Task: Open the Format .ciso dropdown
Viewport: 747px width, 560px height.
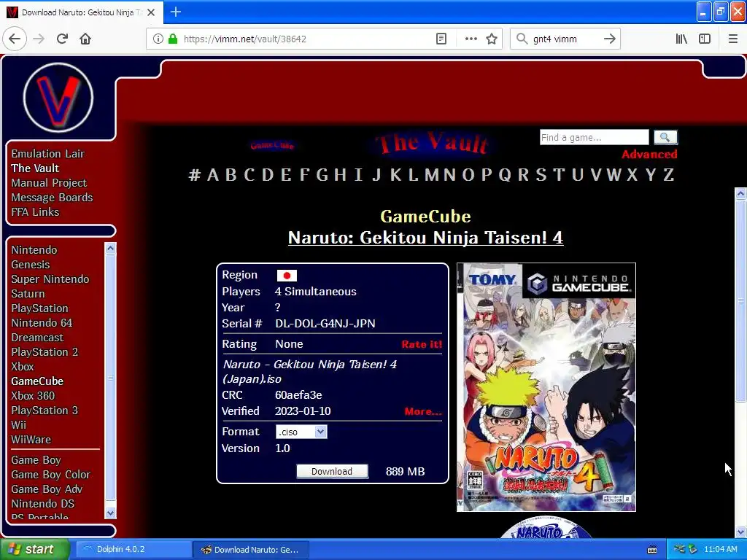Action: [301, 432]
